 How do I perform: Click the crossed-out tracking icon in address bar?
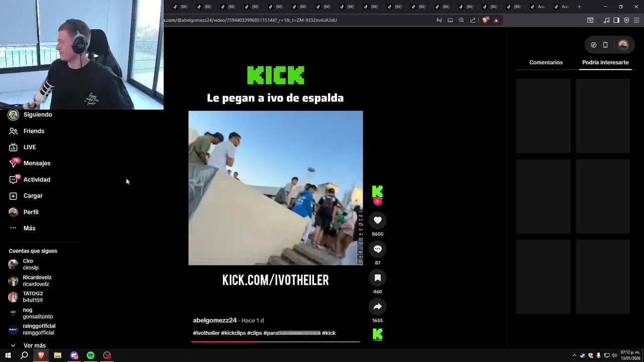(x=439, y=20)
